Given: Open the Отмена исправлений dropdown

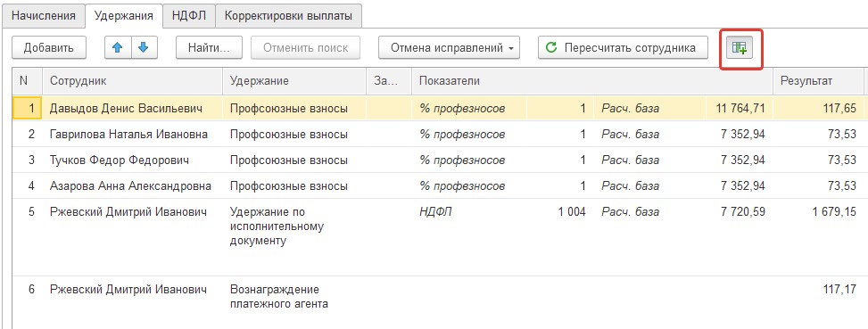Looking at the screenshot, I should coord(449,48).
